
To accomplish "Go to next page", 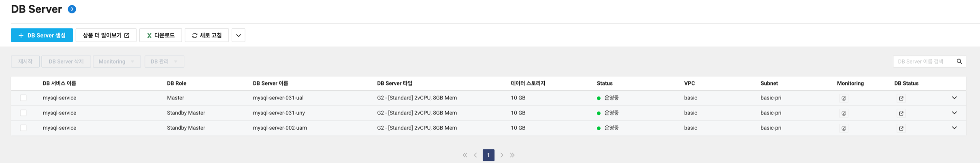I will 502,155.
